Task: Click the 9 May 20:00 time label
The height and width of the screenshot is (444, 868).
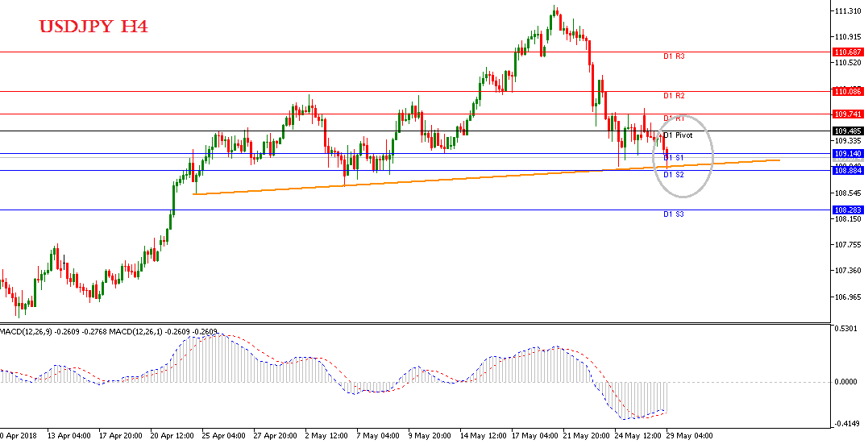Action: [432, 436]
